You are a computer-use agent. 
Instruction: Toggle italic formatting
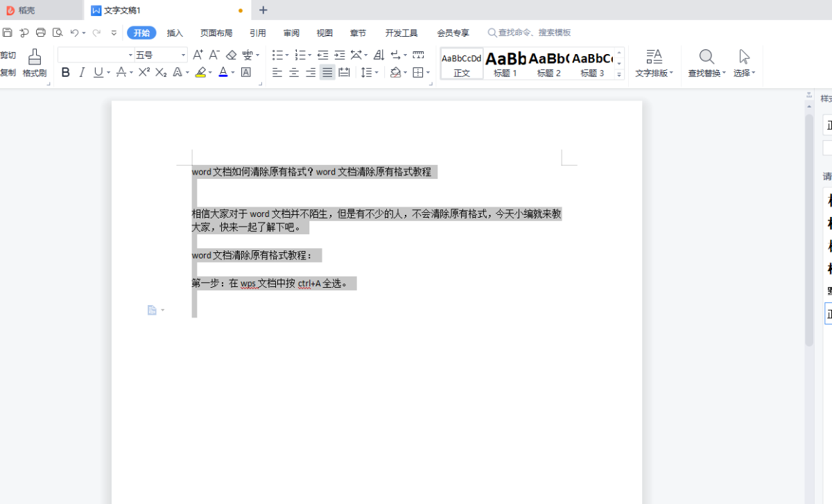(x=82, y=72)
